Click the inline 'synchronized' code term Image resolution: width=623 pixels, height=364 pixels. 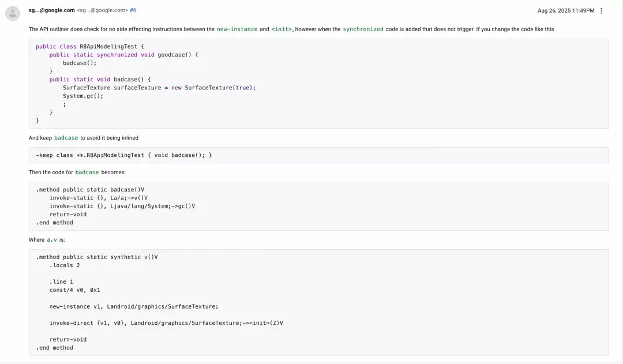click(363, 29)
